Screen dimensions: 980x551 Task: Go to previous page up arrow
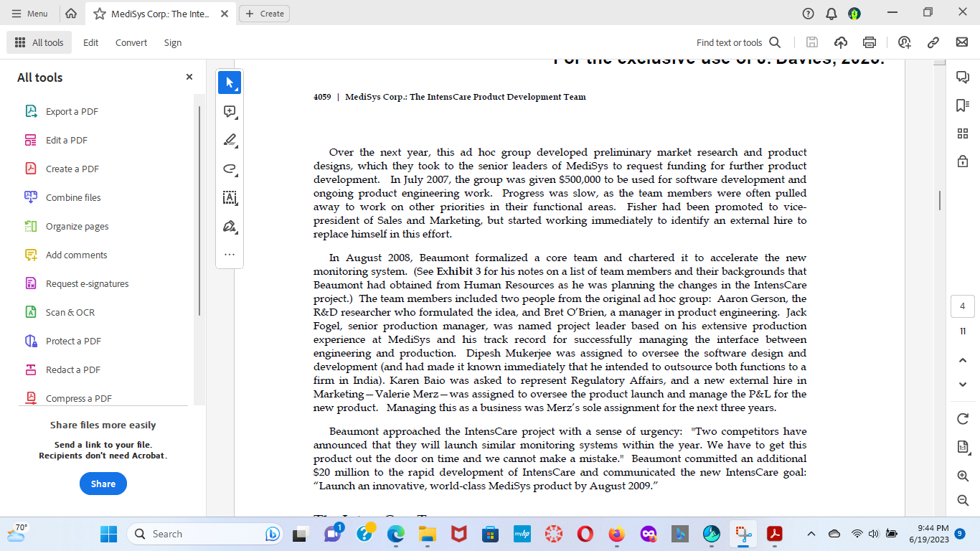tap(962, 360)
